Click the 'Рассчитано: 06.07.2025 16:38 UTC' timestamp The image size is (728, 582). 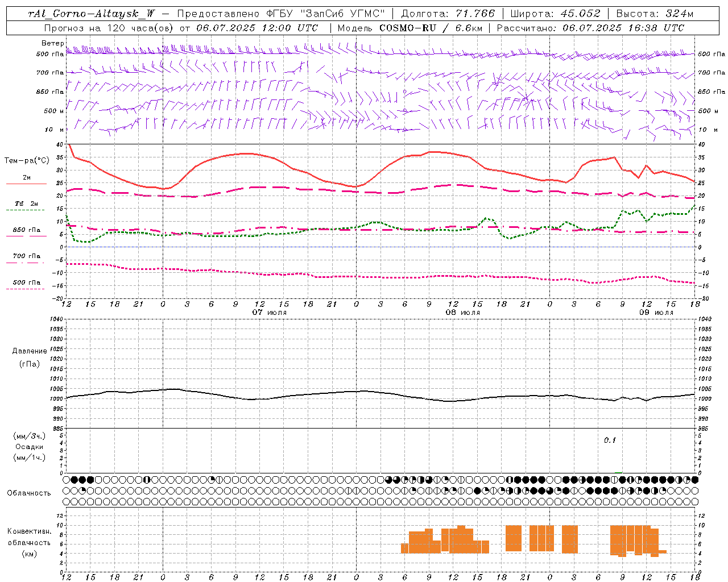tap(590, 28)
